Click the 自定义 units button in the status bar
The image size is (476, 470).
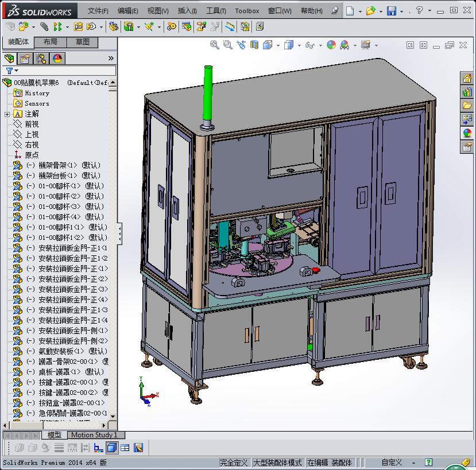click(392, 463)
